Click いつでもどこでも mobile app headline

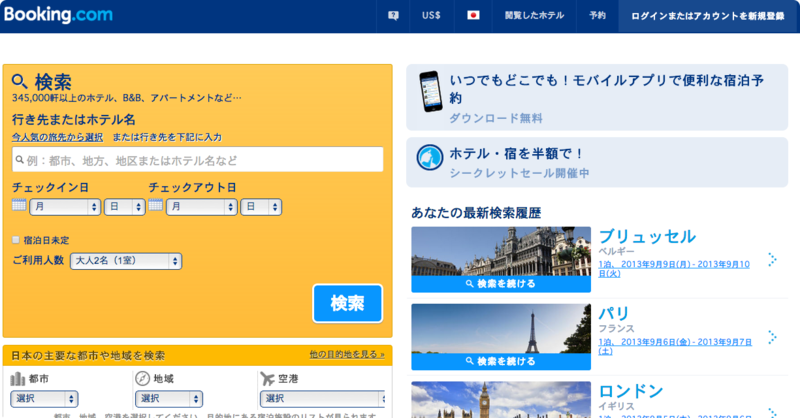[607, 89]
